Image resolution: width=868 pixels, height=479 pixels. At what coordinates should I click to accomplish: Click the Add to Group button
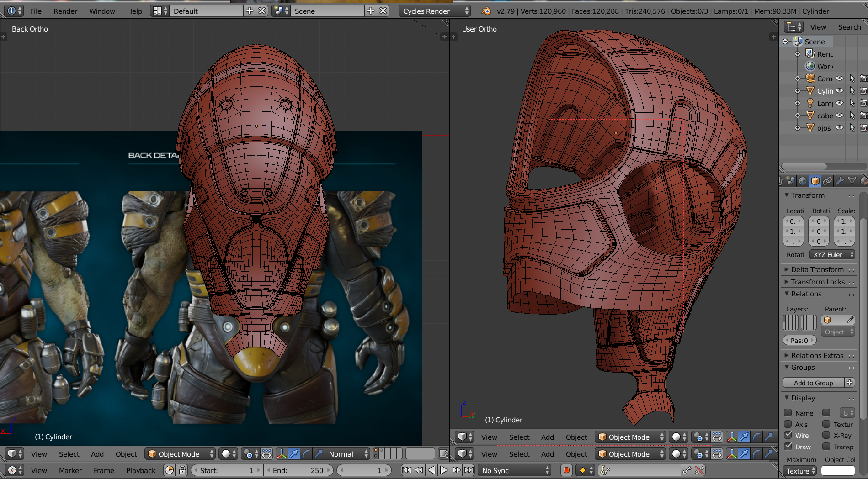[813, 383]
